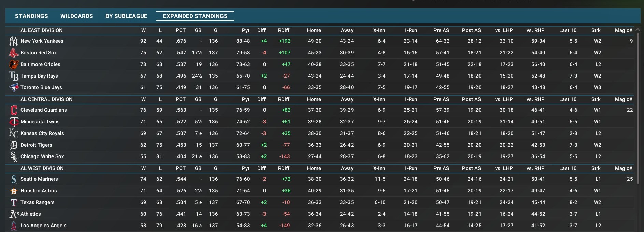This screenshot has width=644, height=232.
Task: Click the Minnesota Twins logo icon
Action: 13,122
